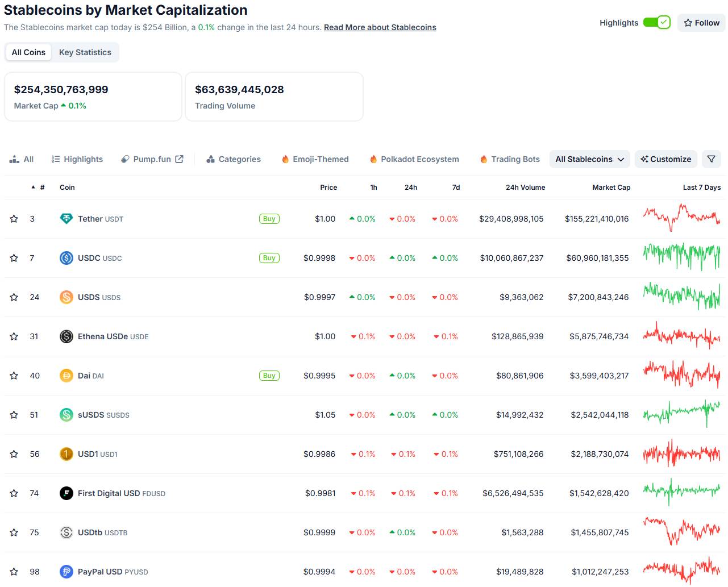
Task: Open the Customize button
Action: 666,159
